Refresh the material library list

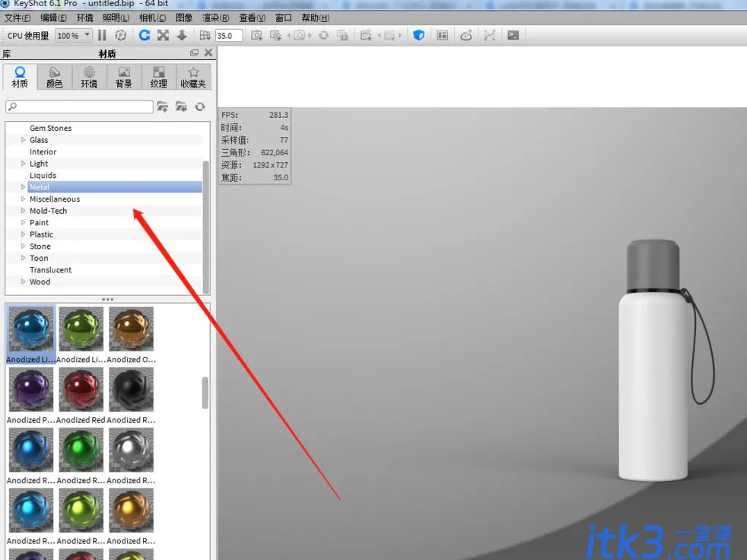200,107
